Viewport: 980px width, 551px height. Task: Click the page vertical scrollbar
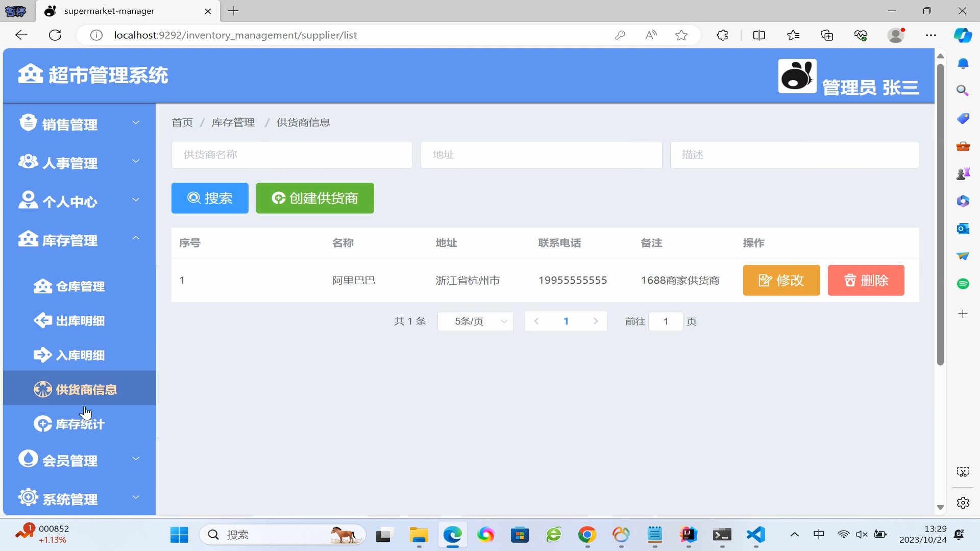(940, 214)
